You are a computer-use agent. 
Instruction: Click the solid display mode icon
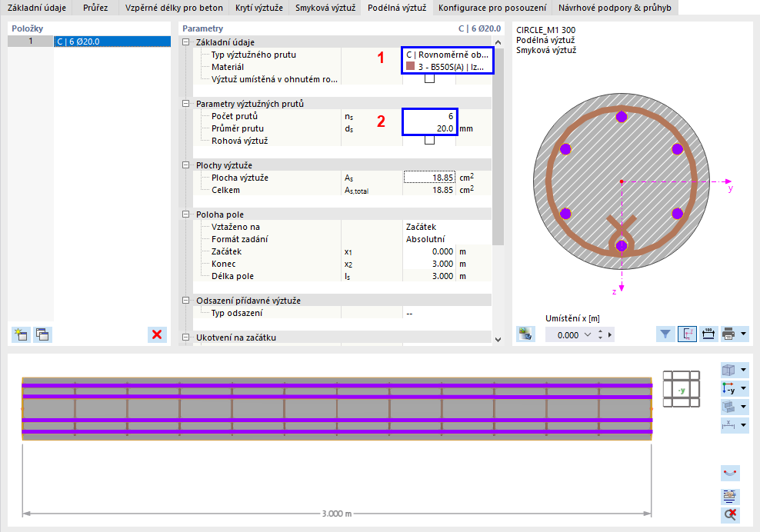click(728, 407)
